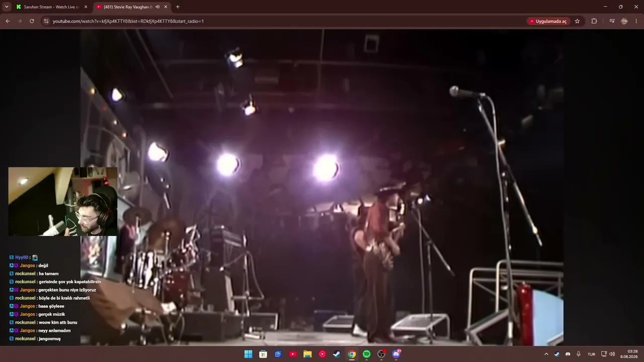Open Discord from the taskbar

coord(396,354)
